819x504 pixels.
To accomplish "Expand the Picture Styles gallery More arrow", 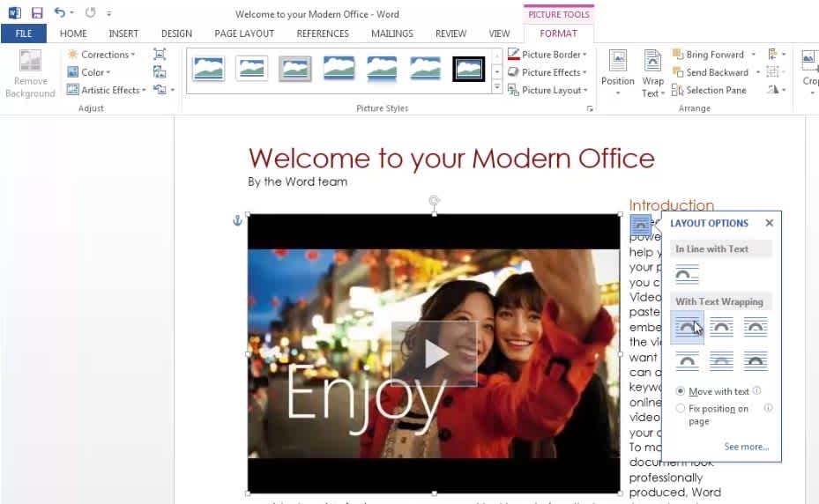I will tap(497, 86).
